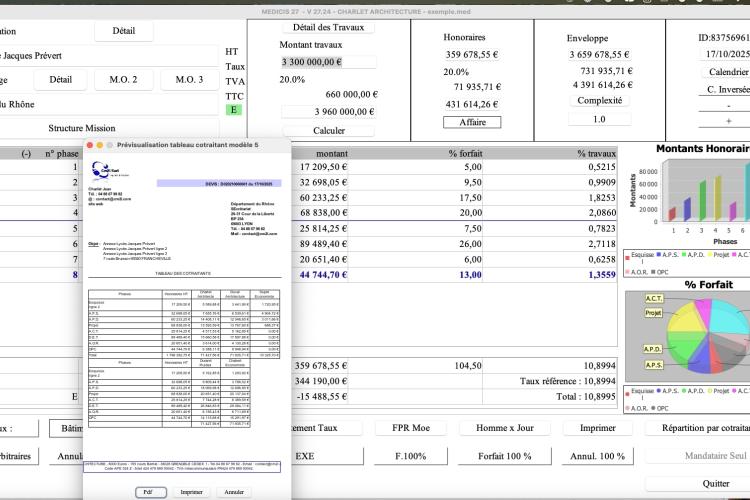Click the n° phase column header

61,154
